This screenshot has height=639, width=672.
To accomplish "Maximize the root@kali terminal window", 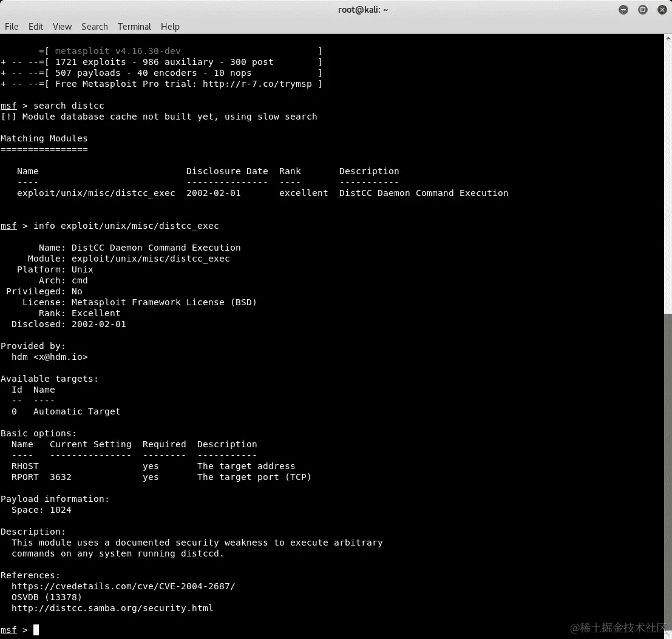I will coord(643,10).
